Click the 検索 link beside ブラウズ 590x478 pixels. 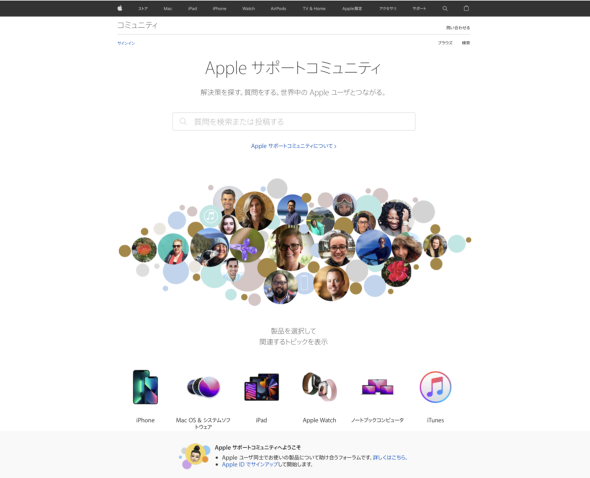pyautogui.click(x=466, y=43)
